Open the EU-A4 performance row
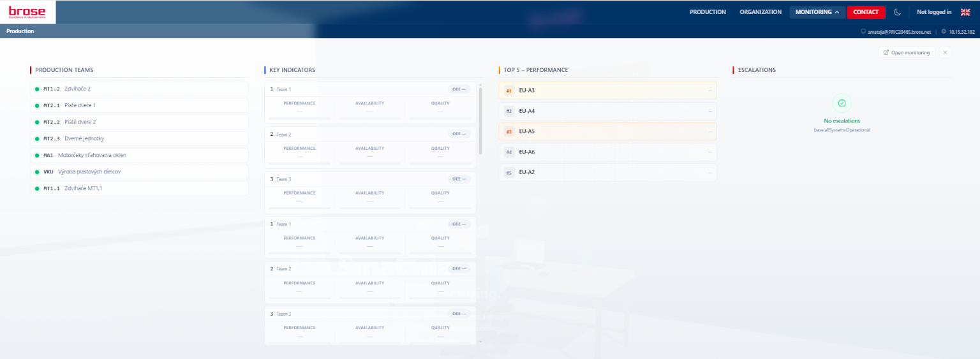980x359 pixels. tap(607, 111)
